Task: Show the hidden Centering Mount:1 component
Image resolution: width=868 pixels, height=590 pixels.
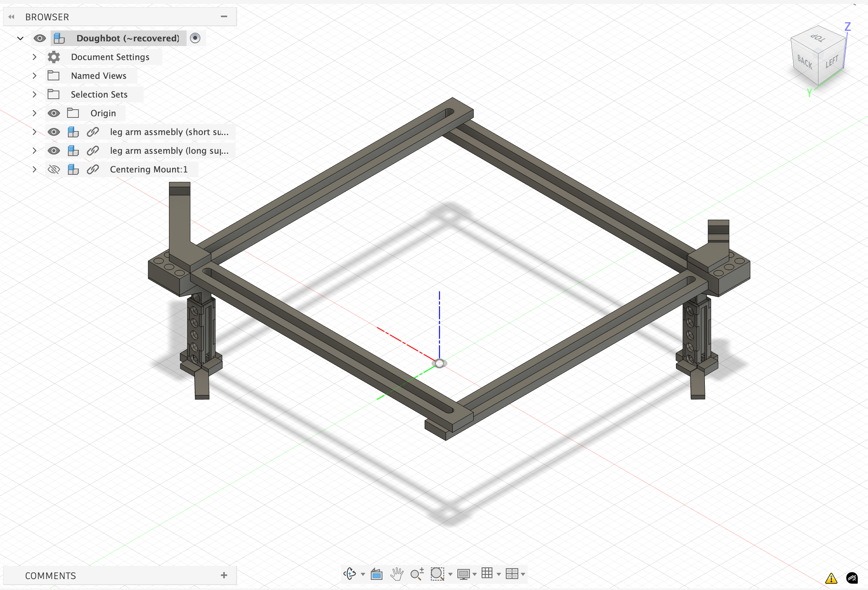Action: click(x=54, y=169)
